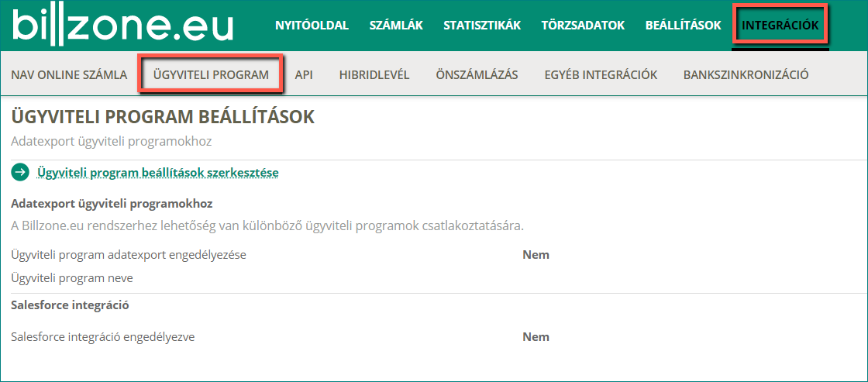Open the INTEGRÁCIÓK menu
This screenshot has width=868, height=382.
click(780, 26)
